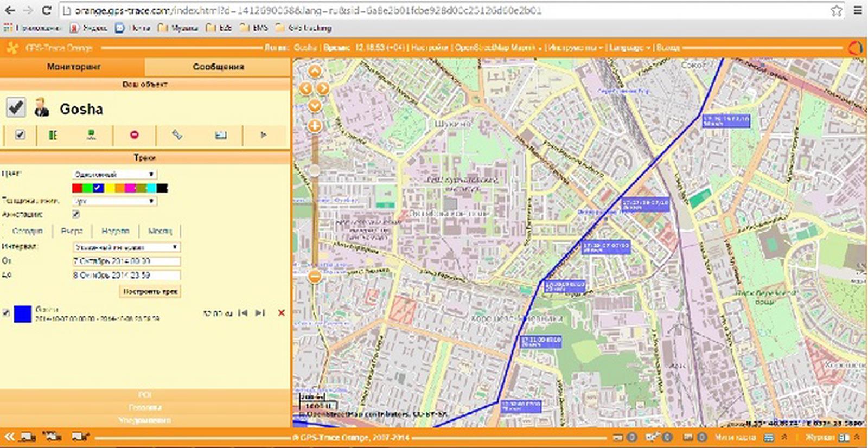Uncheck the large Gosha object checkbox
The height and width of the screenshot is (448, 868).
(16, 107)
